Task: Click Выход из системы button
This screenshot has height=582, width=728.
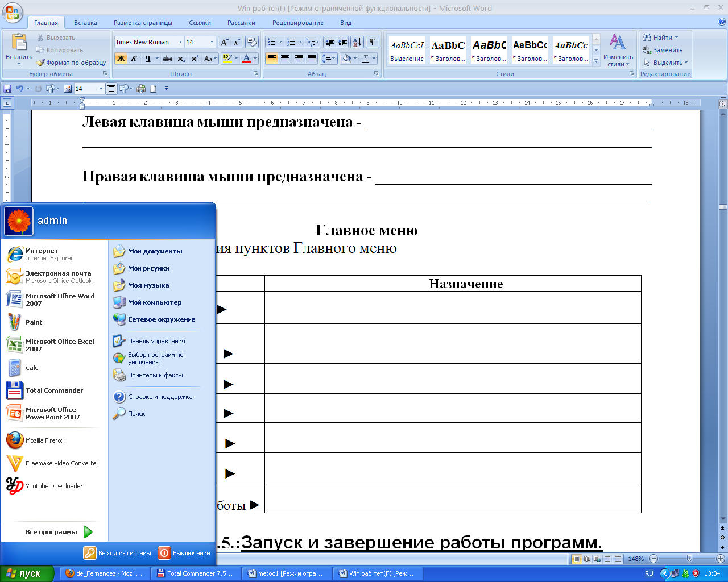Action: [x=118, y=553]
